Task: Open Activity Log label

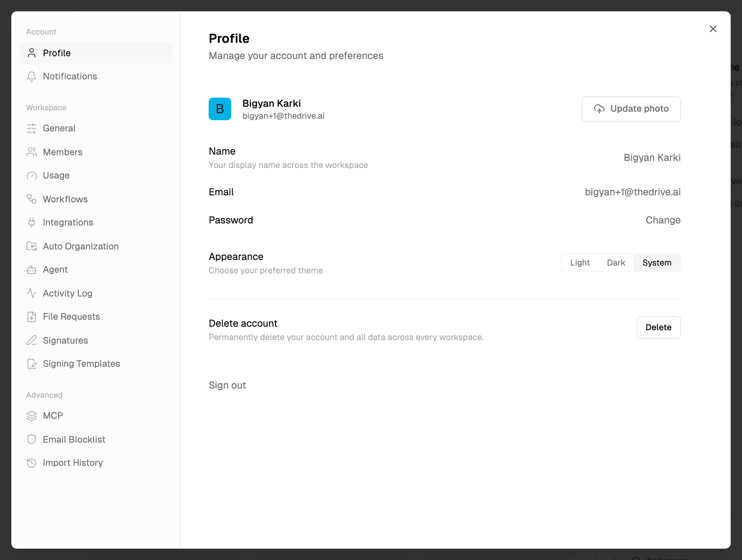Action: tap(67, 293)
